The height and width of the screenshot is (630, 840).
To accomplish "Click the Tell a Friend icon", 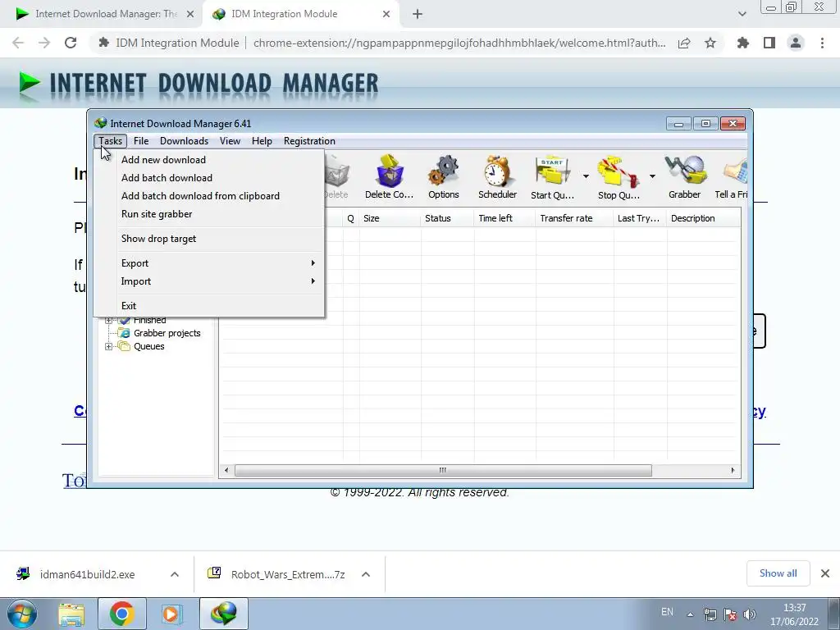I will (732, 177).
